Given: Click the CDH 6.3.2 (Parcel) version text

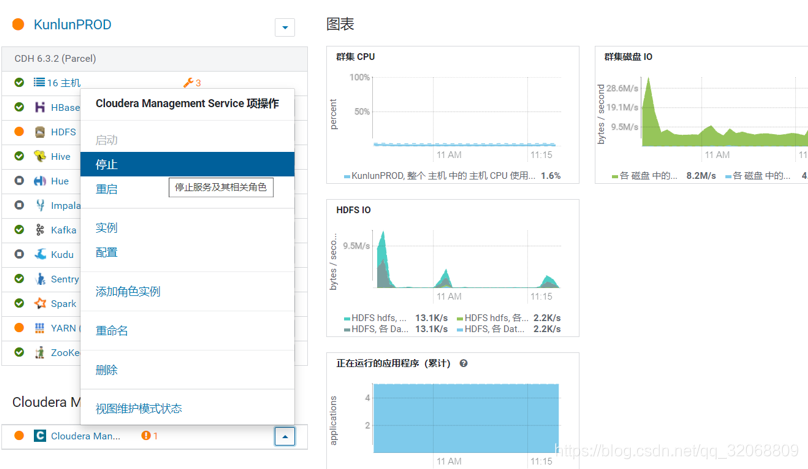Looking at the screenshot, I should (x=55, y=59).
